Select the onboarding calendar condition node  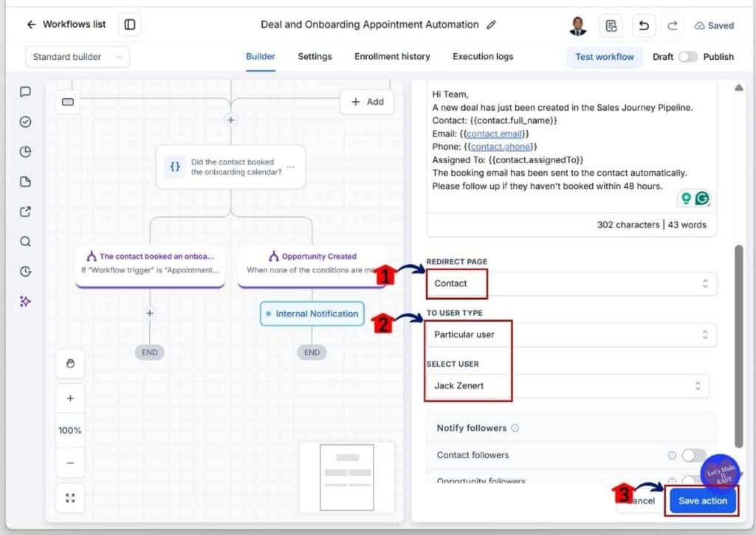pyautogui.click(x=231, y=167)
